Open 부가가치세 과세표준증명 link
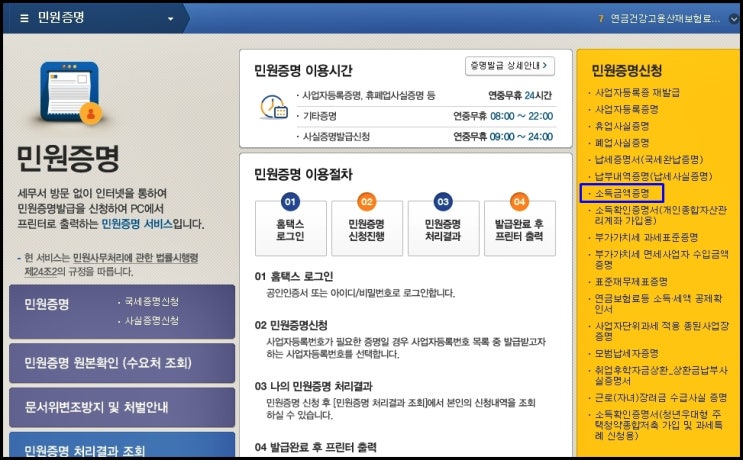This screenshot has width=743, height=460. pyautogui.click(x=646, y=237)
